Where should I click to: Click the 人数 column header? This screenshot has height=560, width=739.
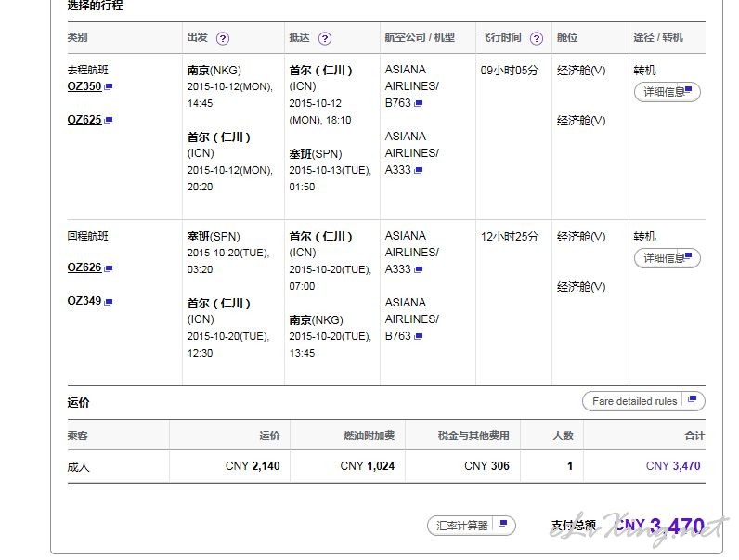point(564,436)
